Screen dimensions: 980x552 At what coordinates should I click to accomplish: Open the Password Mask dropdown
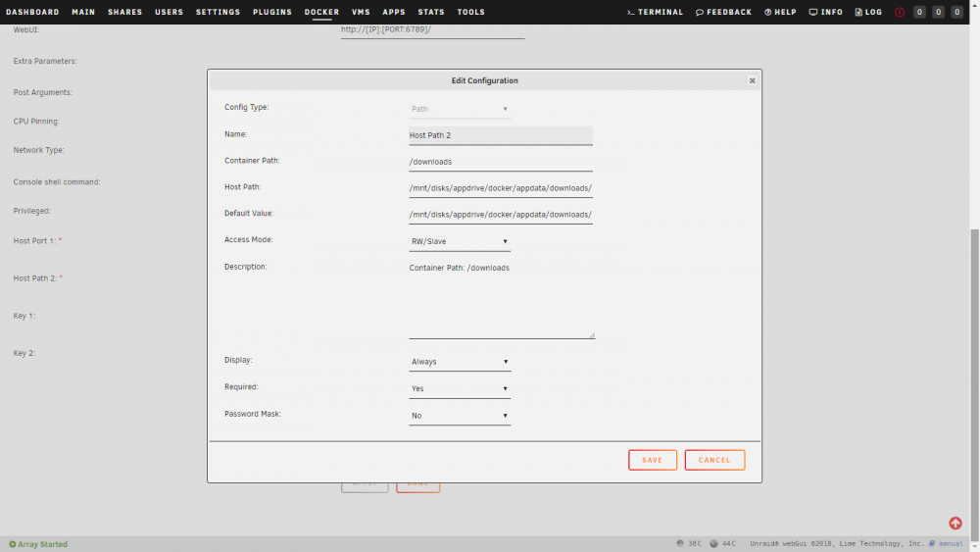[x=460, y=415]
